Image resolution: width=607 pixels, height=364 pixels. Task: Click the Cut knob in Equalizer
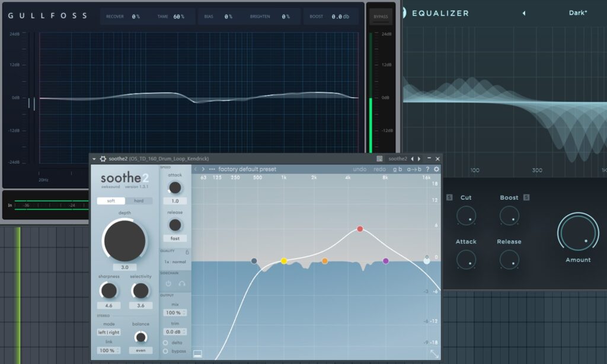pos(466,216)
